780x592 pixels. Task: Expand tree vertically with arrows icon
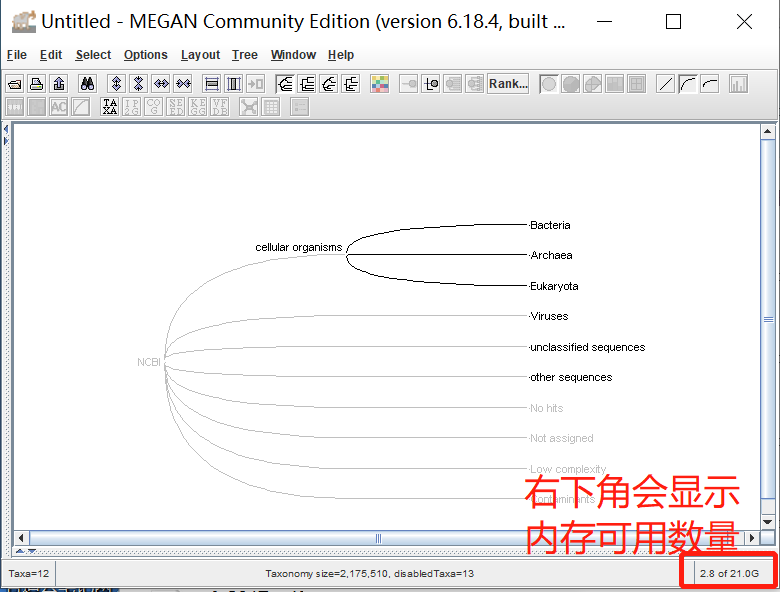116,84
